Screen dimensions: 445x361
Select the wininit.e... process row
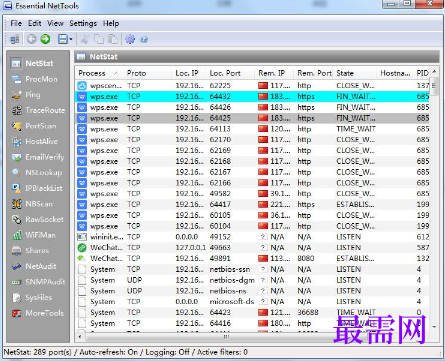pyautogui.click(x=253, y=237)
